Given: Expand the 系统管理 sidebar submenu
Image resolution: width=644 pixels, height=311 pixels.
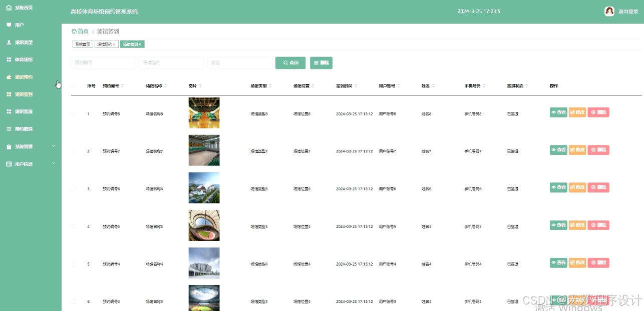Looking at the screenshot, I should (x=31, y=146).
